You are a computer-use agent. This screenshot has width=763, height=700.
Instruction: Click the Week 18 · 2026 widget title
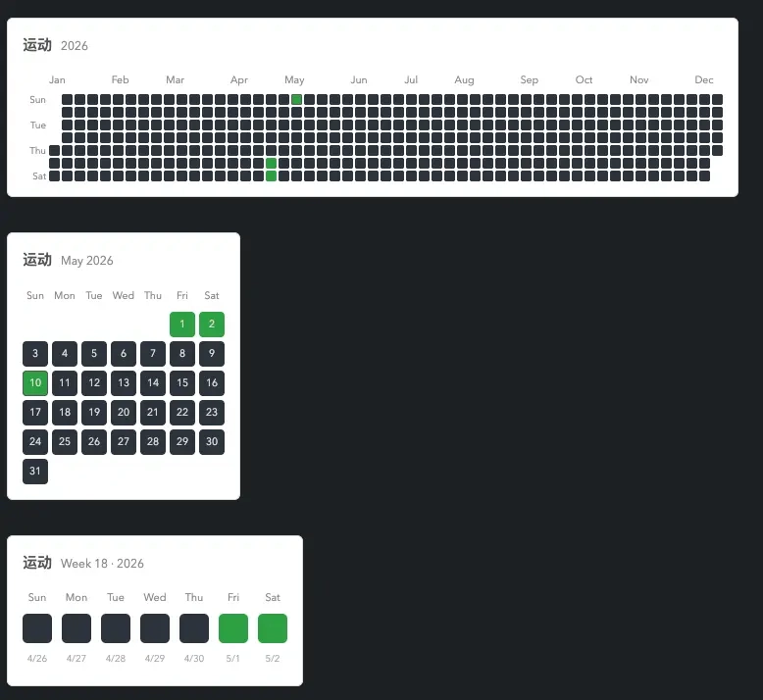(102, 564)
